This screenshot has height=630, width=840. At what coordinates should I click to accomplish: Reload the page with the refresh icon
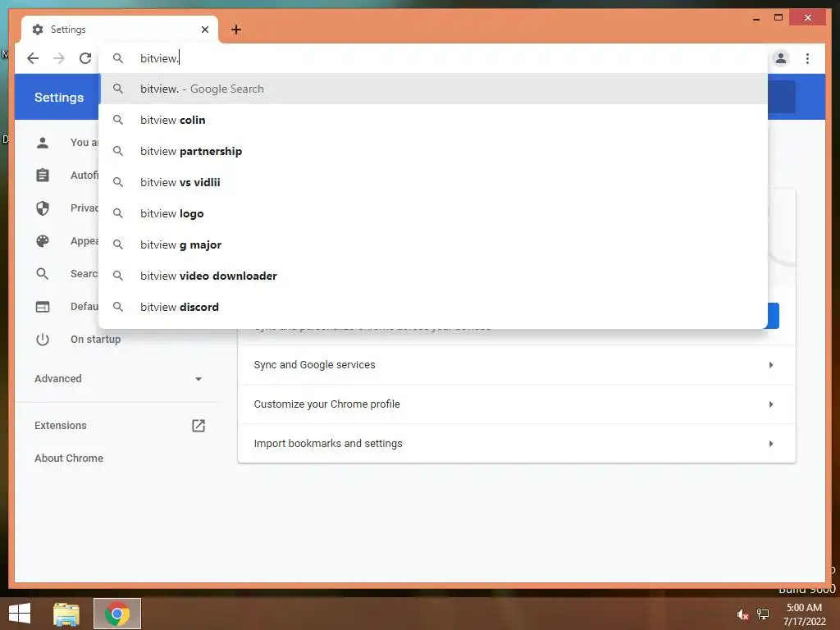coord(85,58)
